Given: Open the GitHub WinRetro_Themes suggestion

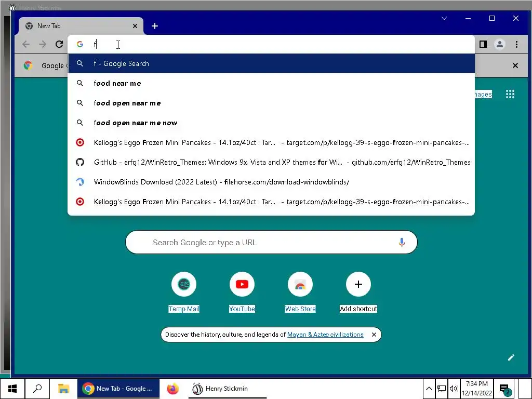Looking at the screenshot, I should click(x=271, y=162).
